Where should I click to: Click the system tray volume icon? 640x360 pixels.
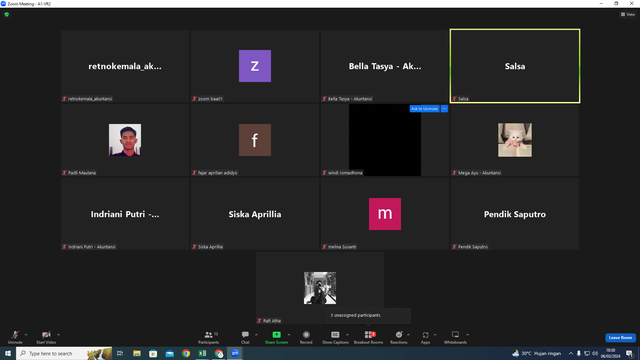(595, 353)
